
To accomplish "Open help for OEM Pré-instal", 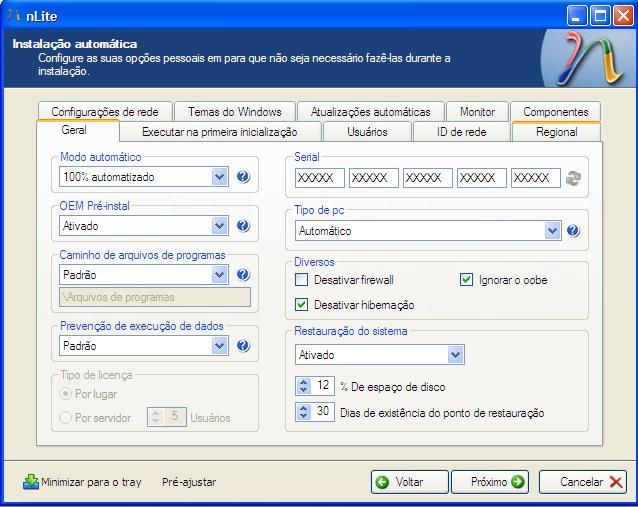I will coord(243,225).
